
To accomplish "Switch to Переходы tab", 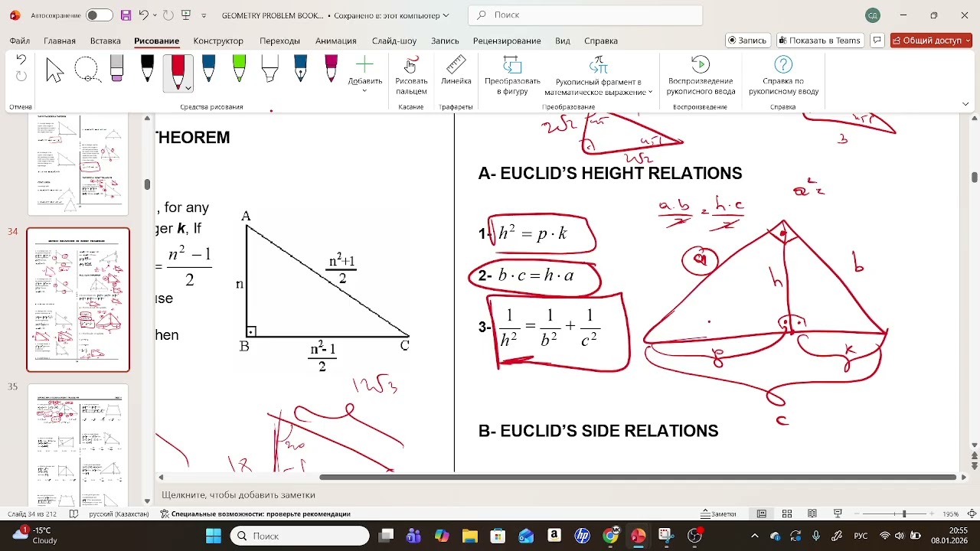I will click(279, 41).
